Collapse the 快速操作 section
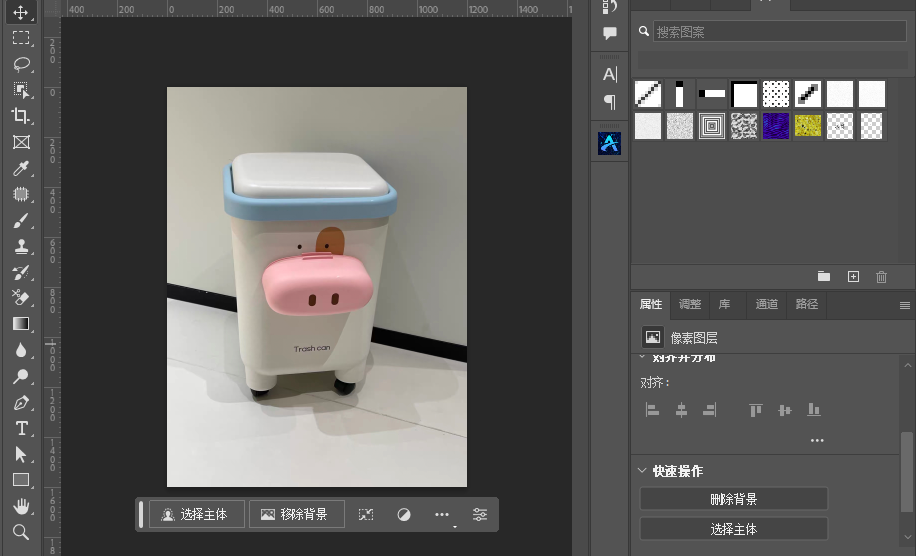Viewport: 916px width, 556px height. click(x=642, y=471)
